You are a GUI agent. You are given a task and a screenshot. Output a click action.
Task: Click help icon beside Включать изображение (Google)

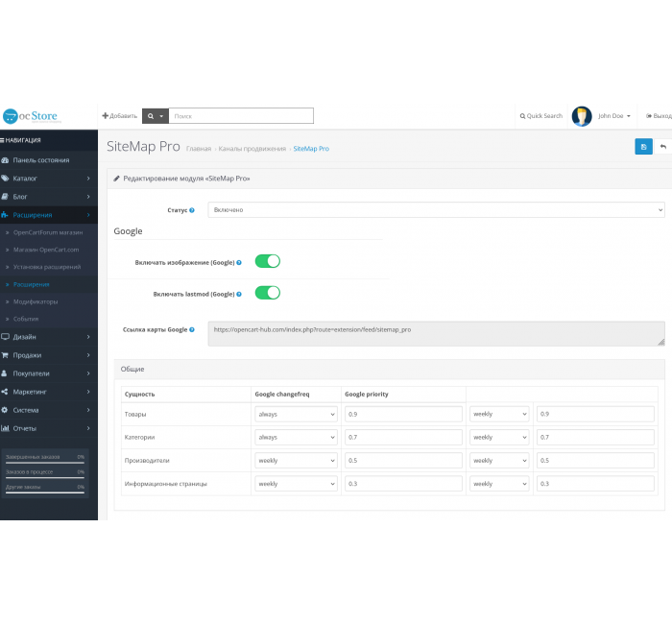239,261
